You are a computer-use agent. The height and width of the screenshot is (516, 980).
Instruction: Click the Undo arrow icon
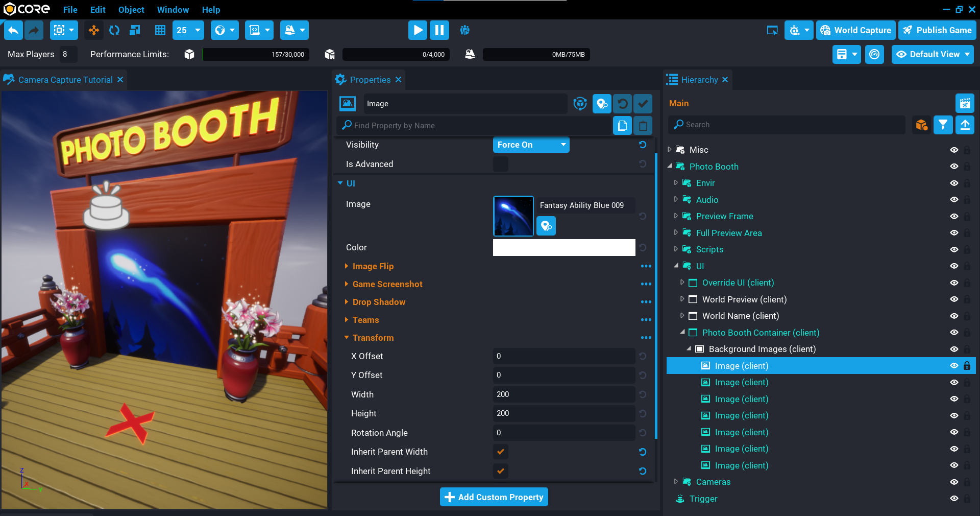14,30
